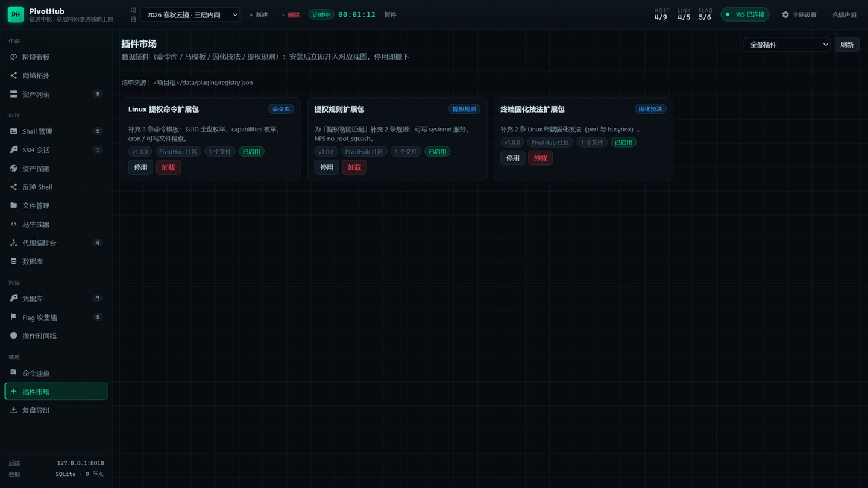
Task: Go to 命令速查 in the sidebar
Action: (x=56, y=373)
